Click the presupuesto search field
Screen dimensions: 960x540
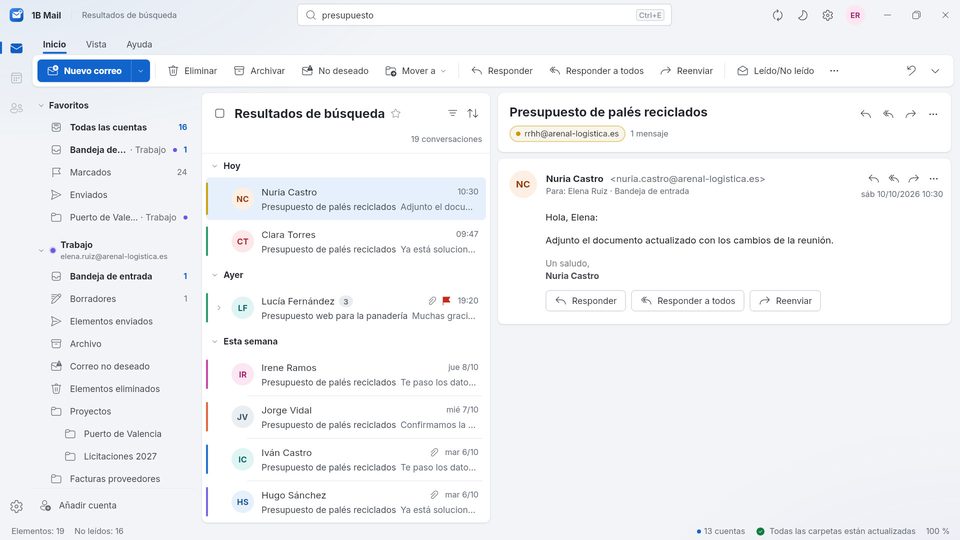click(x=484, y=15)
